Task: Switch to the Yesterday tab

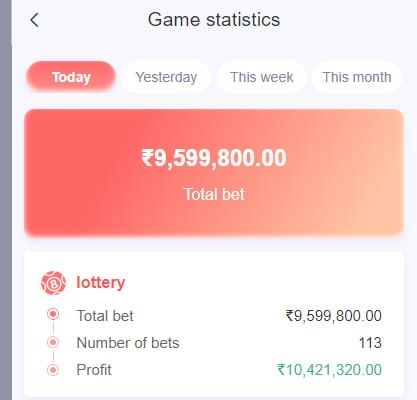Action: coord(166,77)
